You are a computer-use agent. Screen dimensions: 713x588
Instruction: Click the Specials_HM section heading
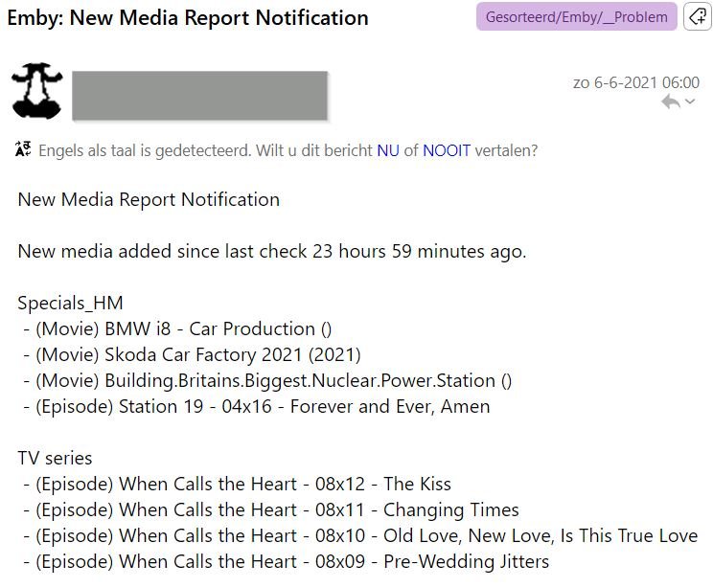click(x=70, y=303)
